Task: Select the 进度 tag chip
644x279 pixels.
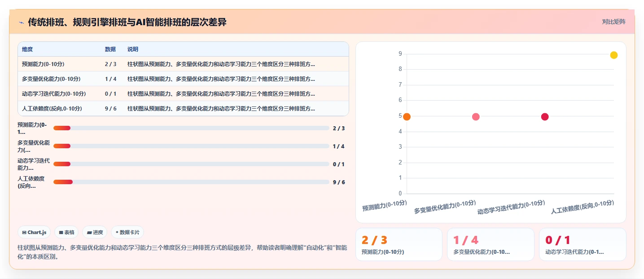Action: [95, 232]
